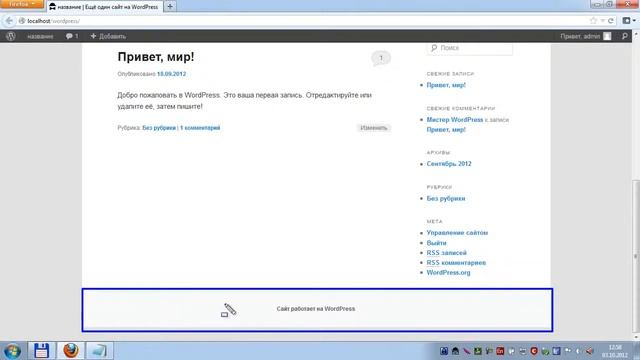
Task: Select the WordPress site browser tab
Action: [104, 7]
